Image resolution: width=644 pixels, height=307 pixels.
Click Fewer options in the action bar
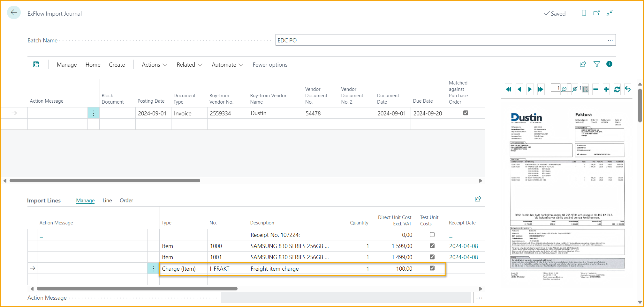coord(270,64)
